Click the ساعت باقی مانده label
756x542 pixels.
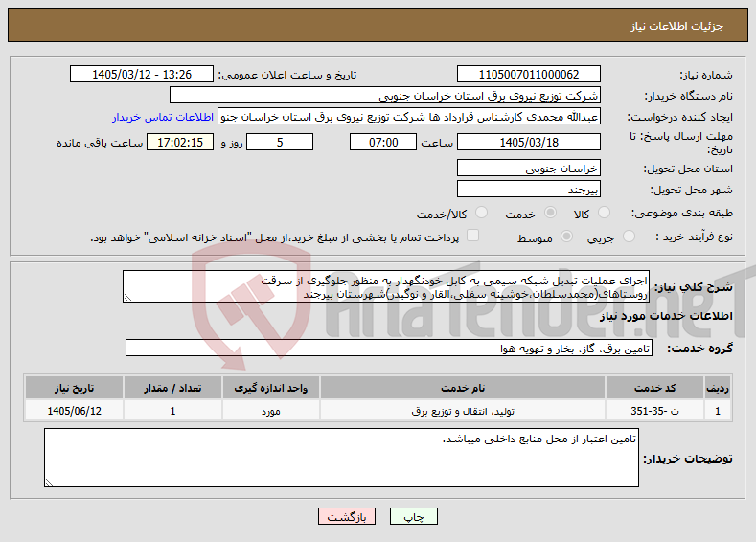pos(100,143)
